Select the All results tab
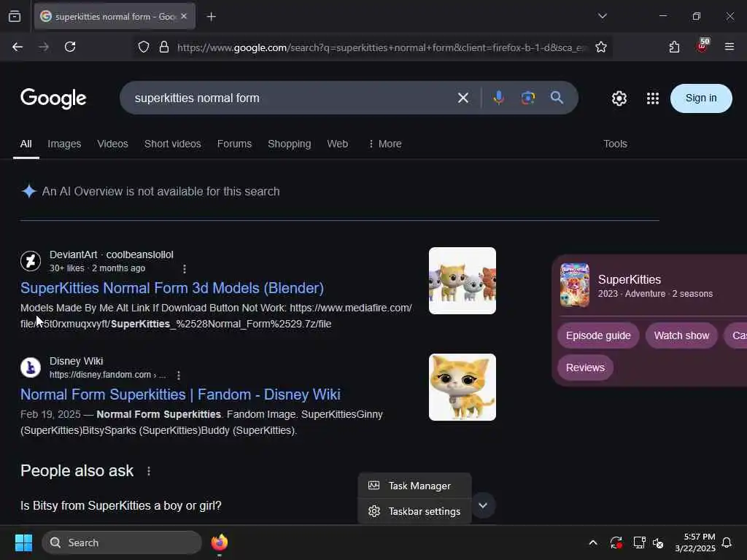This screenshot has height=560, width=747. pyautogui.click(x=26, y=144)
